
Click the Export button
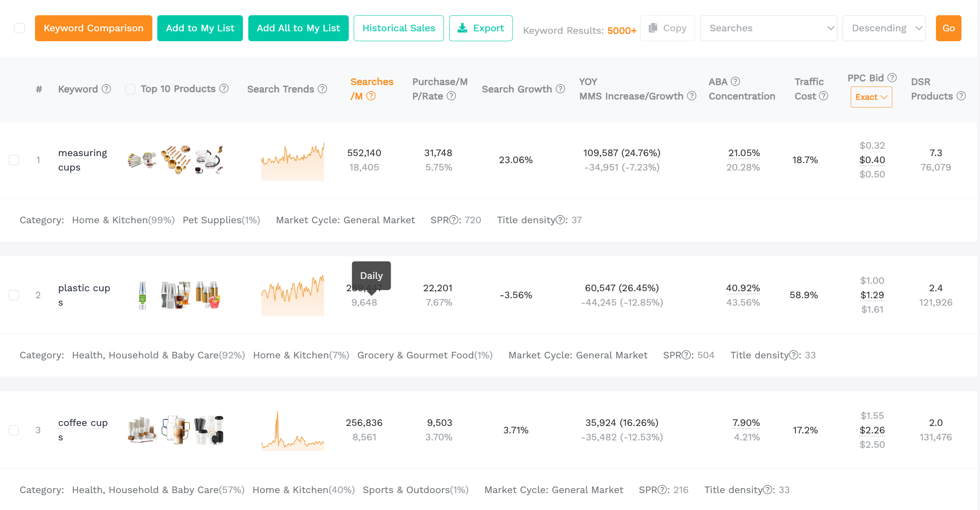tap(481, 28)
